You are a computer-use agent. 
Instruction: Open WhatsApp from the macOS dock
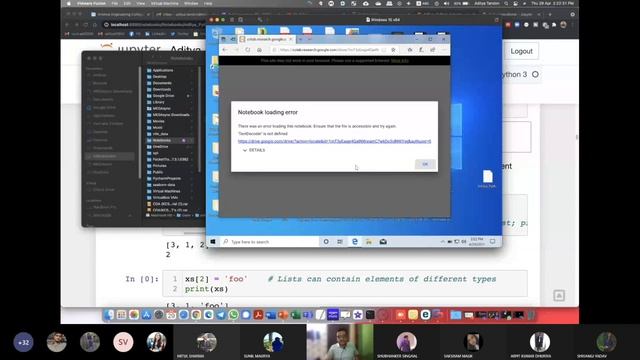pyautogui.click(x=233, y=315)
